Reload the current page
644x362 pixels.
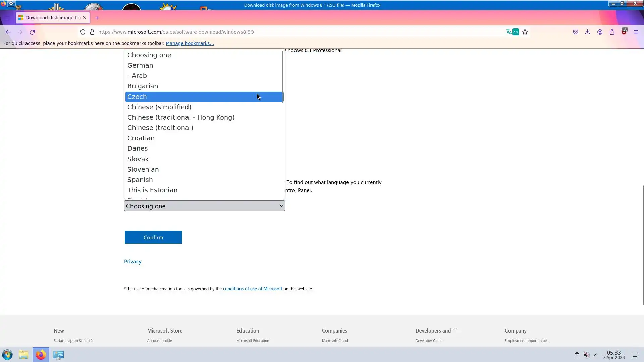(x=32, y=32)
